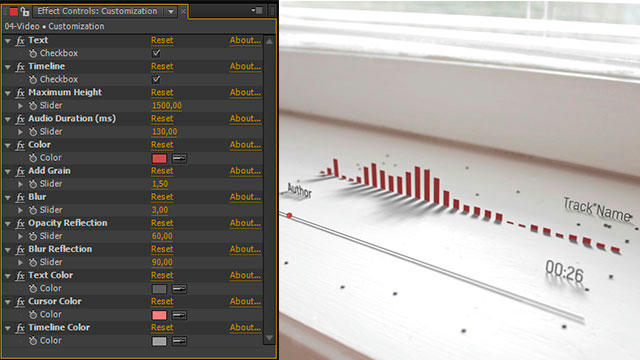Viewport: 640px width, 360px height.
Task: Expand the Blur Reflection Slider property
Action: click(20, 262)
